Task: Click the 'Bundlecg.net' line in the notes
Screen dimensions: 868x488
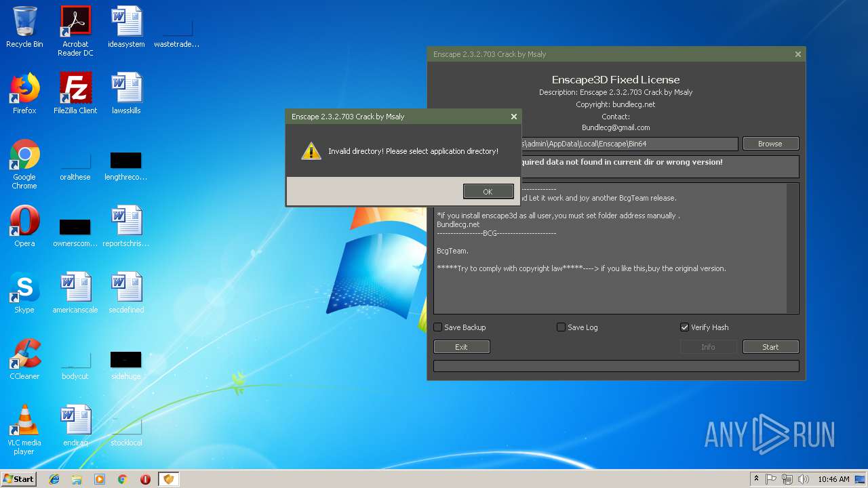Action: (x=458, y=224)
